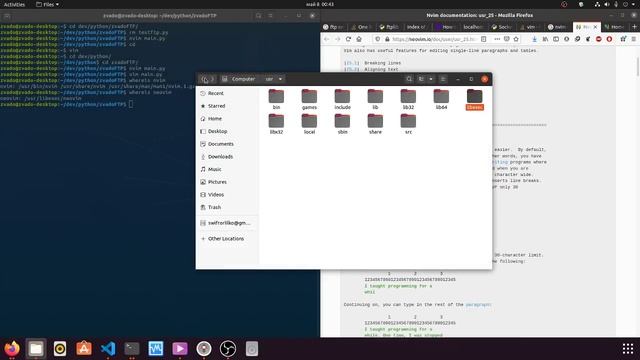Screen dimensions: 640x360
Task: Open Rhythmbox from the dock
Action: point(60,349)
